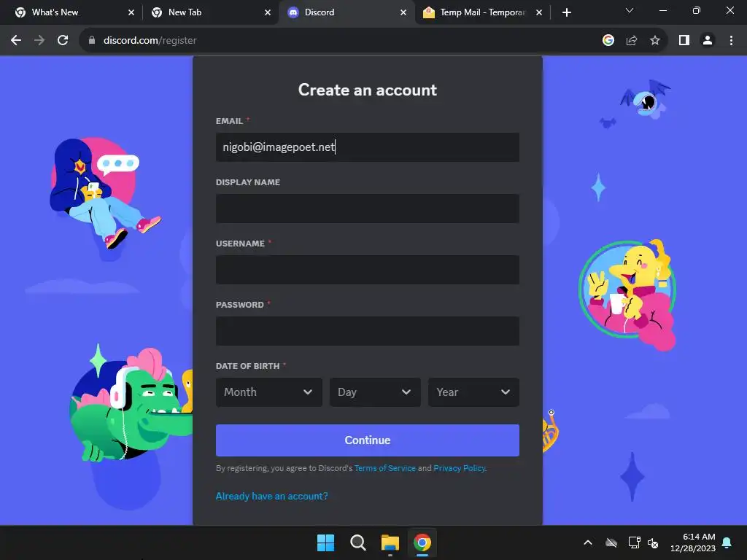Viewport: 747px width, 560px height.
Task: Click the browser forward arrow
Action: point(39,41)
